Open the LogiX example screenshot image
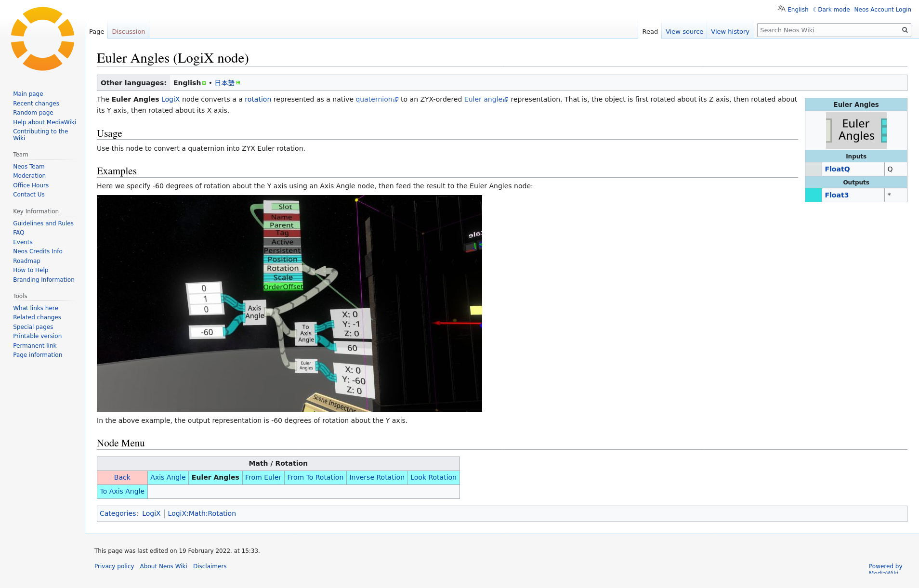 pyautogui.click(x=289, y=303)
